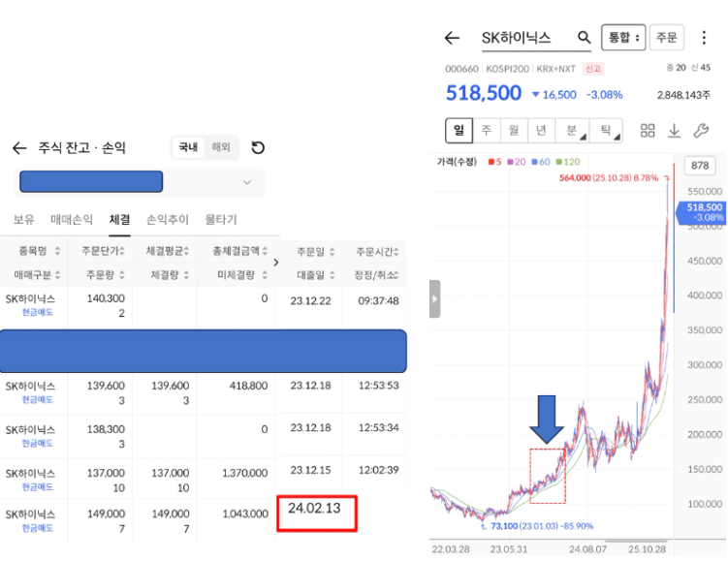Image resolution: width=728 pixels, height=561 pixels.
Task: Open chart settings wrench icon
Action: [702, 131]
